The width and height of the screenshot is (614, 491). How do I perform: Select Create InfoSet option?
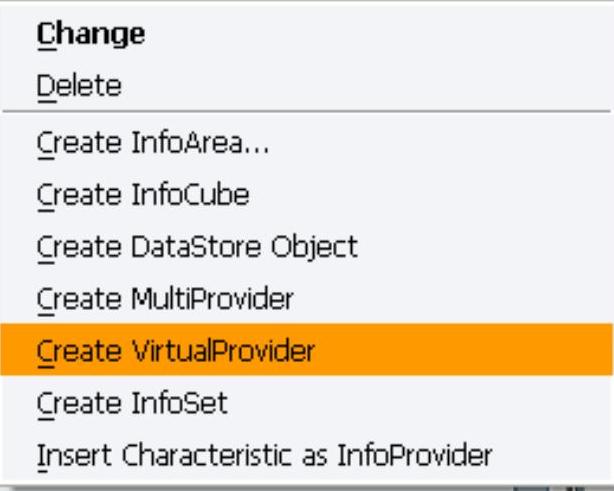tap(132, 404)
